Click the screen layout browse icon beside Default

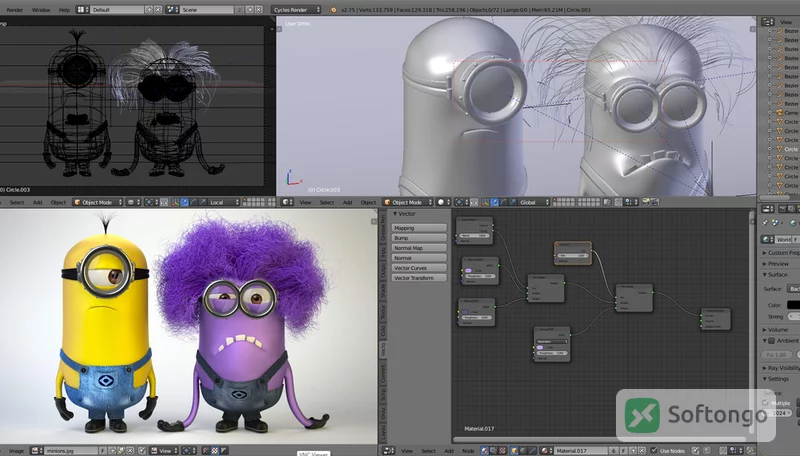tap(82, 10)
